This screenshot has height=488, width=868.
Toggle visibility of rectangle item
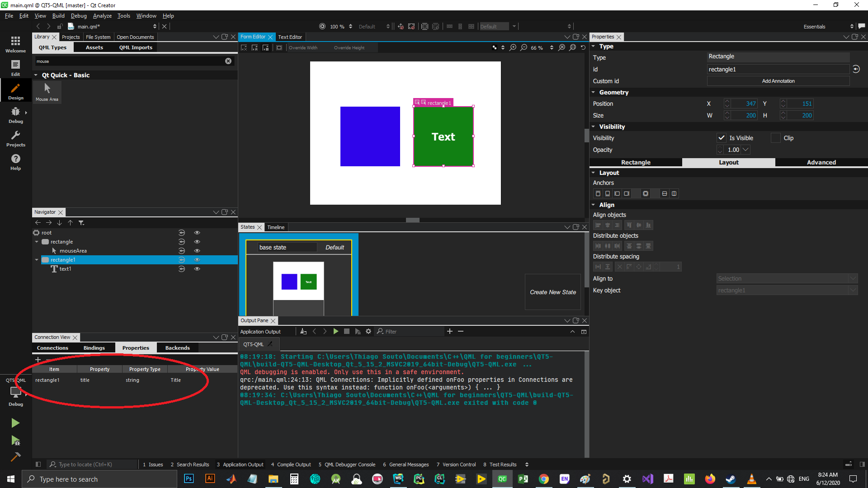(197, 242)
